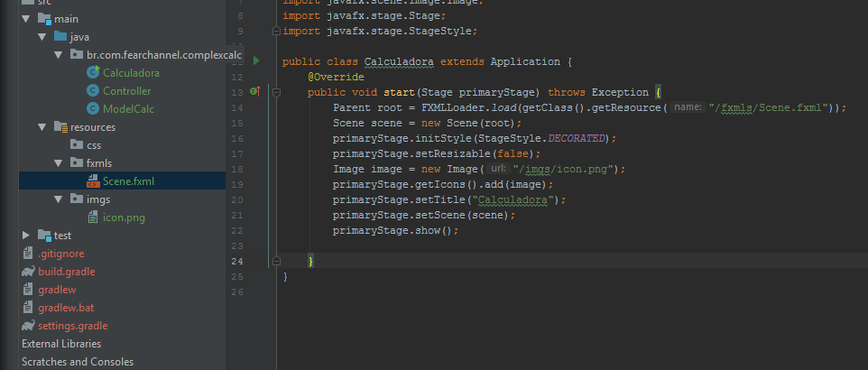The image size is (868, 370).
Task: Click the override marker icon at line 13
Action: (x=255, y=91)
